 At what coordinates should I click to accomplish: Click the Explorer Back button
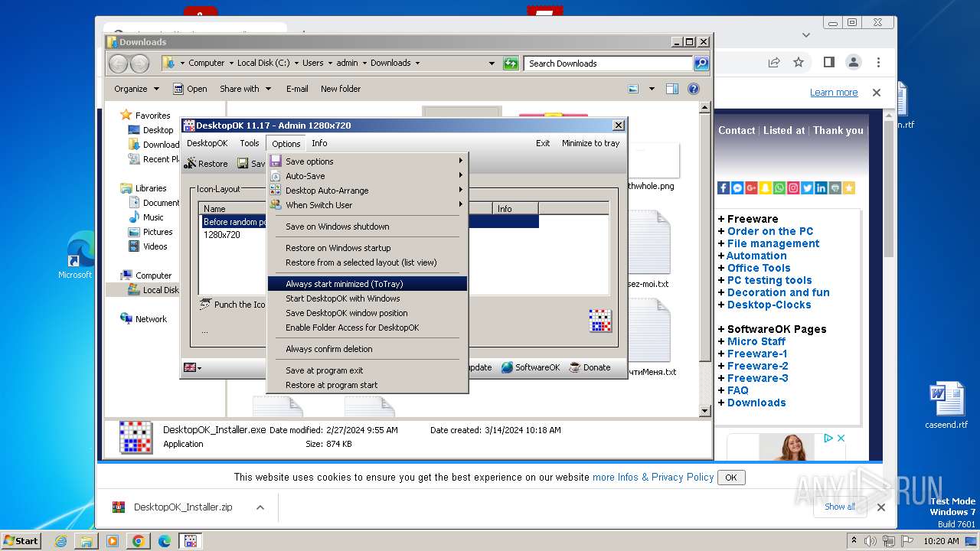pyautogui.click(x=118, y=64)
